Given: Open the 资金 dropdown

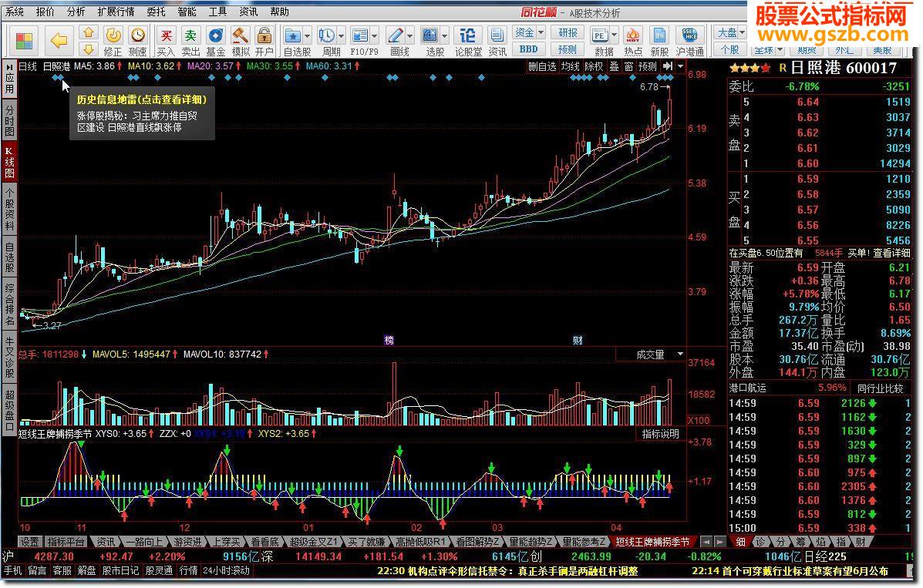Looking at the screenshot, I should [x=529, y=33].
